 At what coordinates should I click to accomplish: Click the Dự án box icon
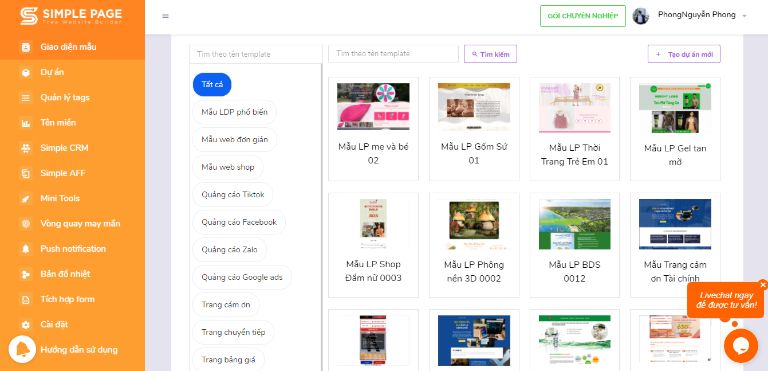click(25, 73)
